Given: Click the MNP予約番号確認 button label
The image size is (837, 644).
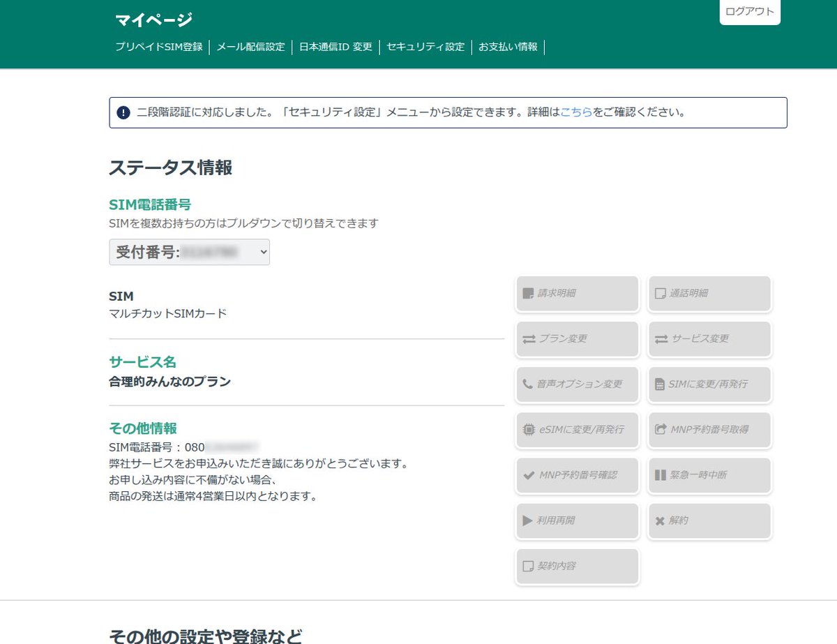Looking at the screenshot, I should click(578, 475).
